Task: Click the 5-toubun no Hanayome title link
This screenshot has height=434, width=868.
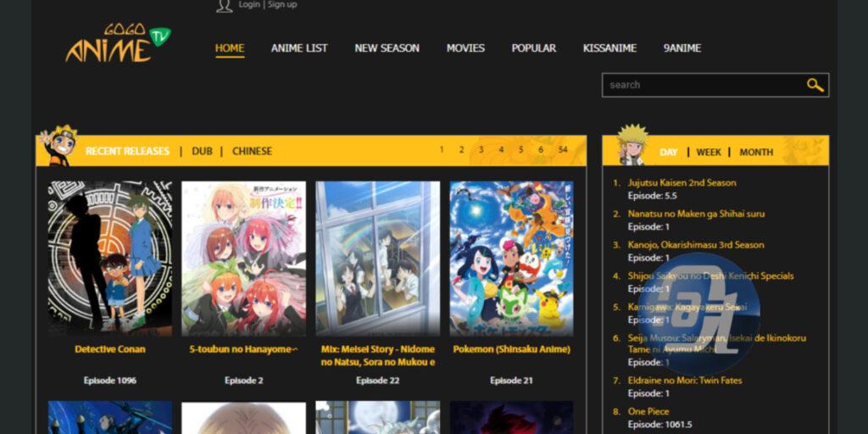Action: 243,349
